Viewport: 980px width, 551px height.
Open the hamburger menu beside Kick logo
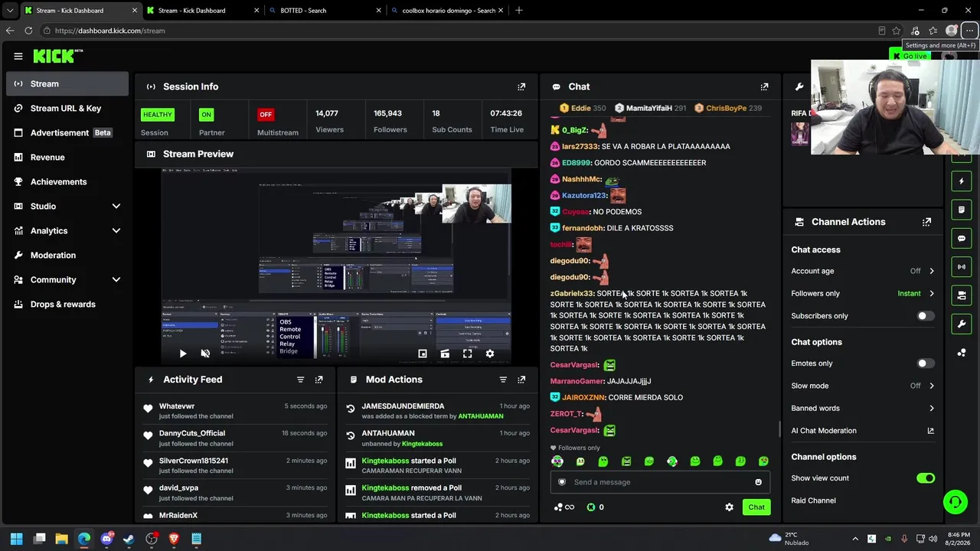tap(18, 56)
